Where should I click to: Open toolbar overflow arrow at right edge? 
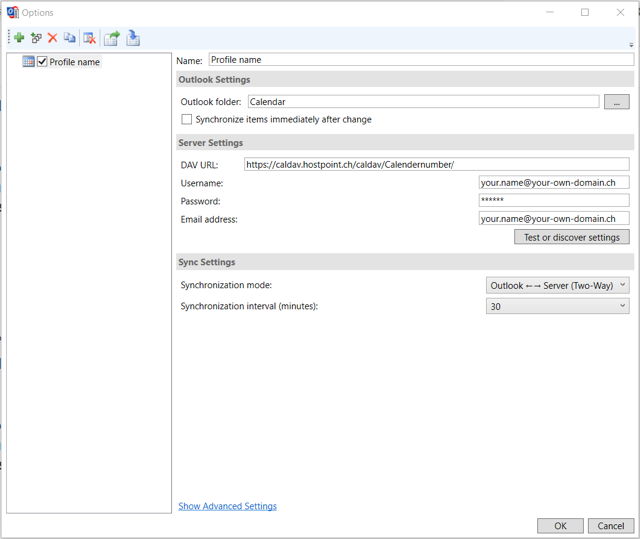(631, 44)
